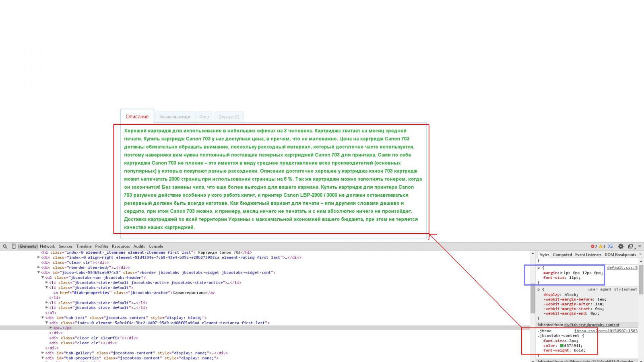Open DevTools settings gear
Viewport: 644px width, 362px height.
(621, 247)
